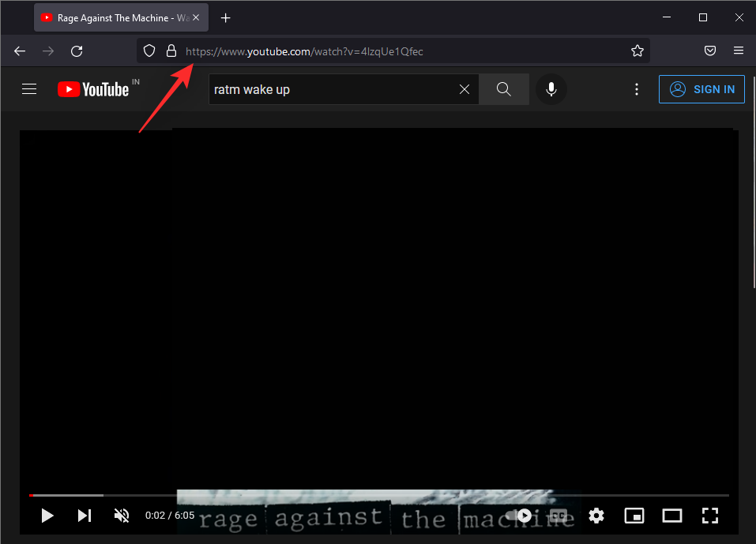The image size is (756, 544).
Task: Open the YouTube guide hamburger menu
Action: coord(29,89)
